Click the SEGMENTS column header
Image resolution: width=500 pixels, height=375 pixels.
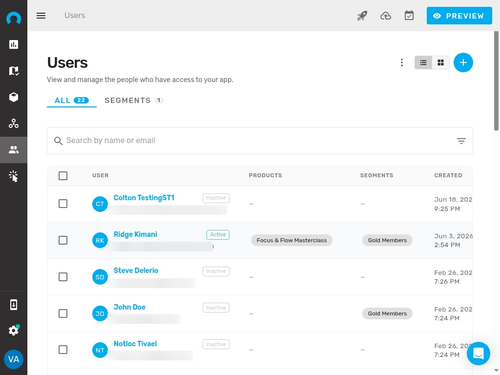pyautogui.click(x=377, y=175)
